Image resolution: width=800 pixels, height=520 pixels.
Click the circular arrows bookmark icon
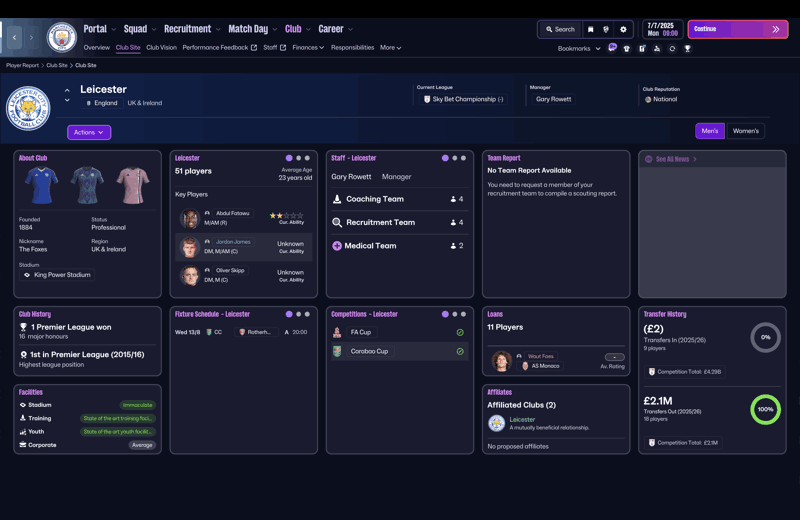672,48
